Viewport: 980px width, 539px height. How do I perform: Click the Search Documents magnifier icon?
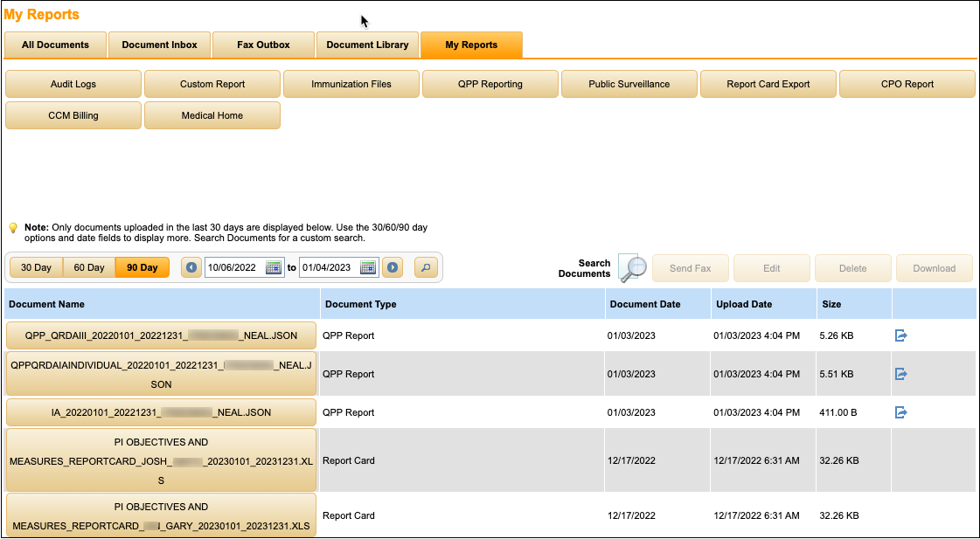point(631,268)
